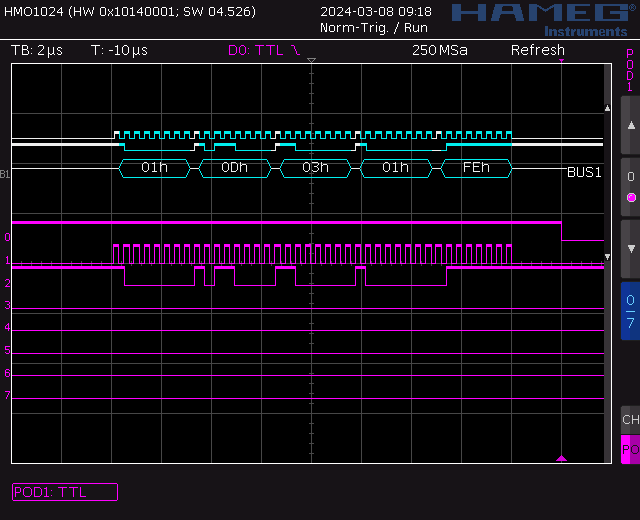Toggle the digital channel 0 softkey

click(630, 187)
